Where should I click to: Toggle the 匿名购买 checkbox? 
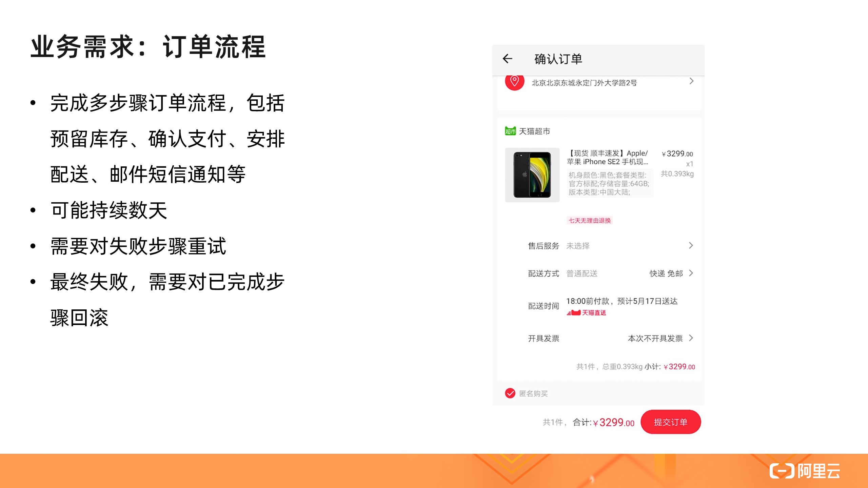(510, 393)
